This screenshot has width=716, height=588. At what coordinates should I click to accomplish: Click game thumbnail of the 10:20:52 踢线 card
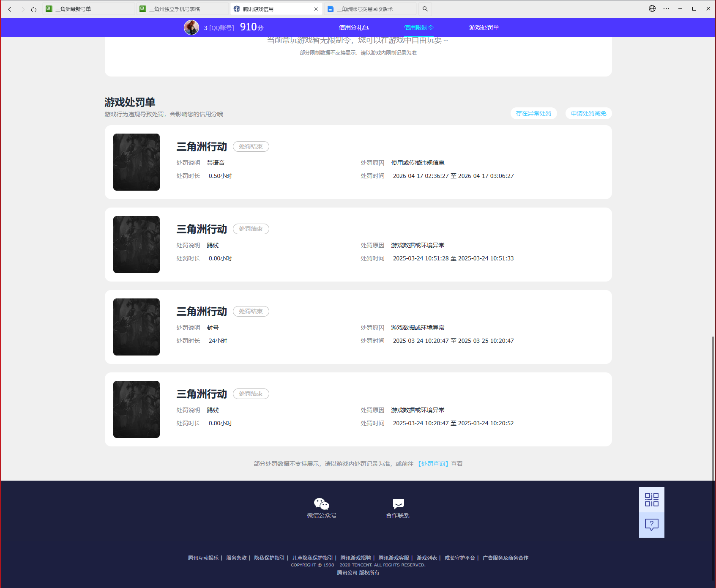[137, 409]
